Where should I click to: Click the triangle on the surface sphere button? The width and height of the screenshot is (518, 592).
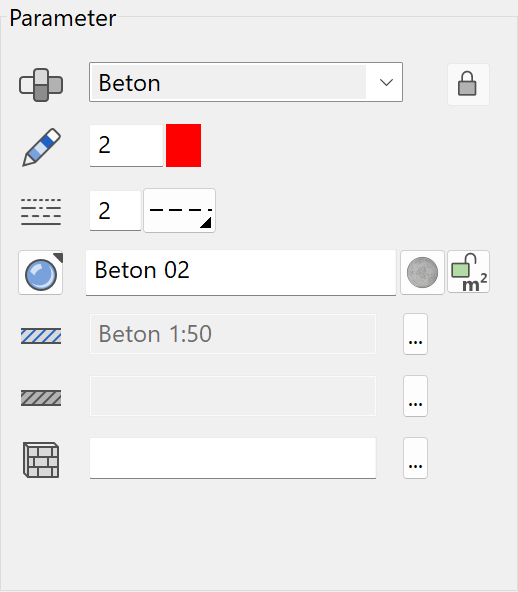(58, 257)
